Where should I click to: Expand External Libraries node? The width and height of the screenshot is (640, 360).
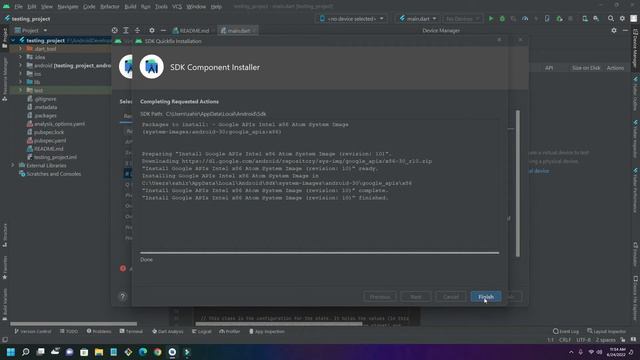(13, 165)
